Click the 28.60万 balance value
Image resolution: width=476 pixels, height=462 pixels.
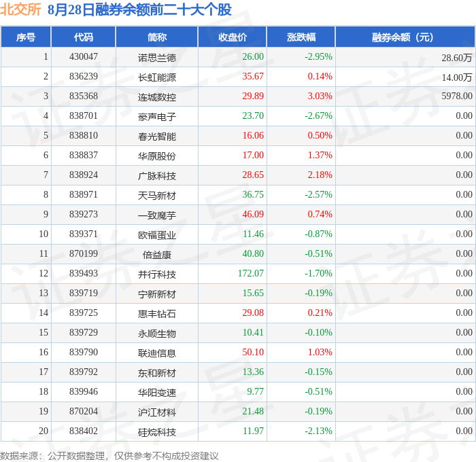click(x=456, y=57)
